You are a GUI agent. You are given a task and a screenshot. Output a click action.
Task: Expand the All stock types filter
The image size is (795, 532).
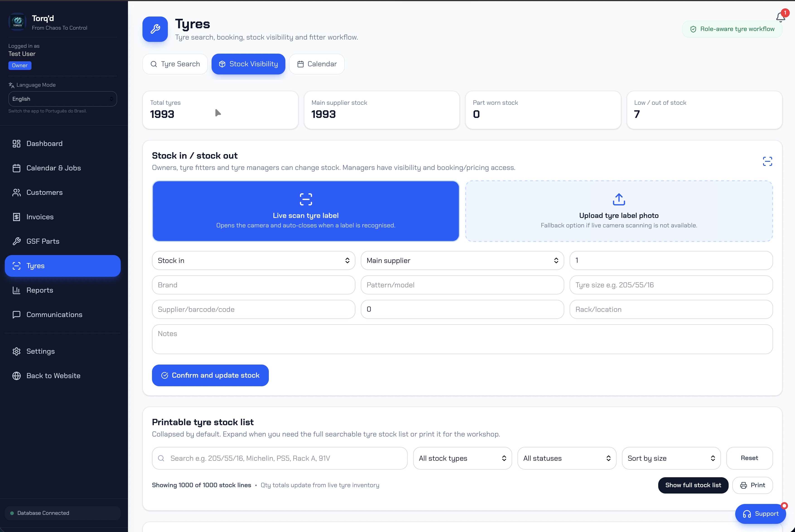tap(463, 458)
